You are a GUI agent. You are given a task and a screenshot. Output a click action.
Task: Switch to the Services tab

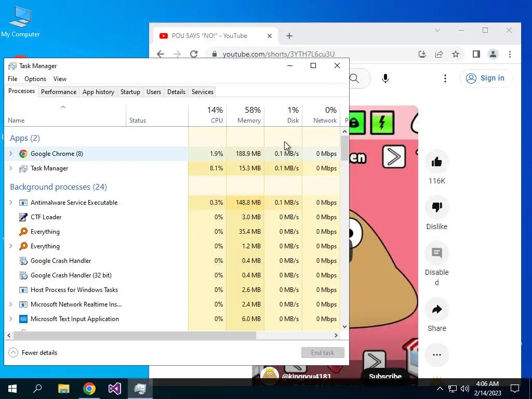pyautogui.click(x=203, y=92)
